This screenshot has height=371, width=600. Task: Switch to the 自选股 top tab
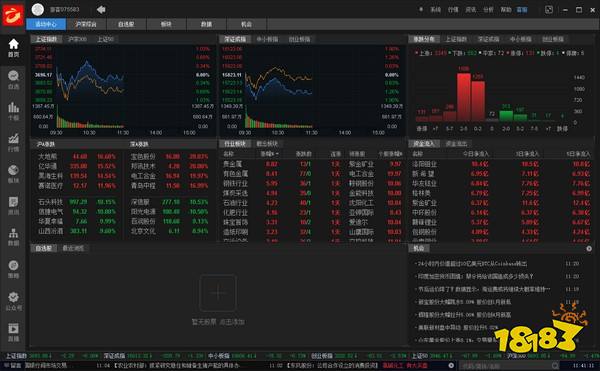tap(126, 24)
